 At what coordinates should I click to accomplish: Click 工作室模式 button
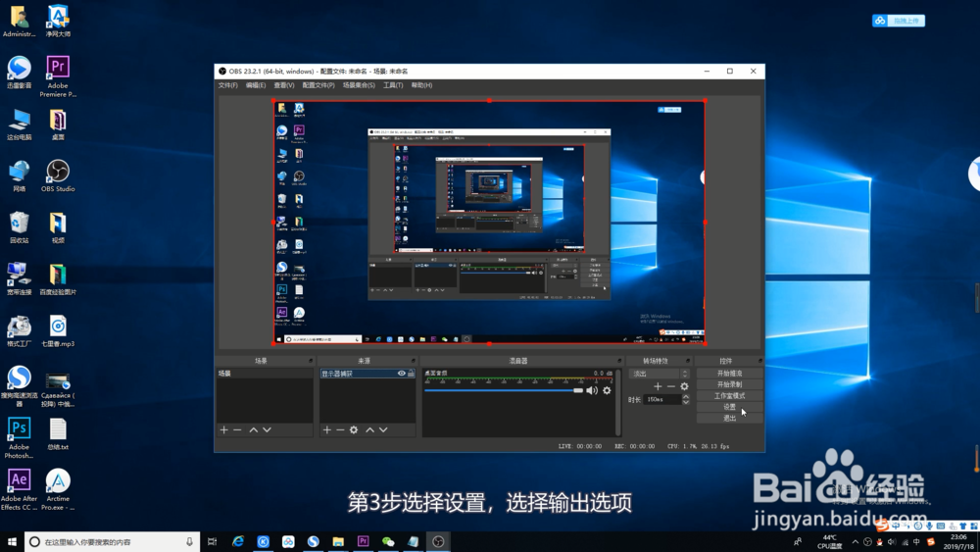point(729,396)
